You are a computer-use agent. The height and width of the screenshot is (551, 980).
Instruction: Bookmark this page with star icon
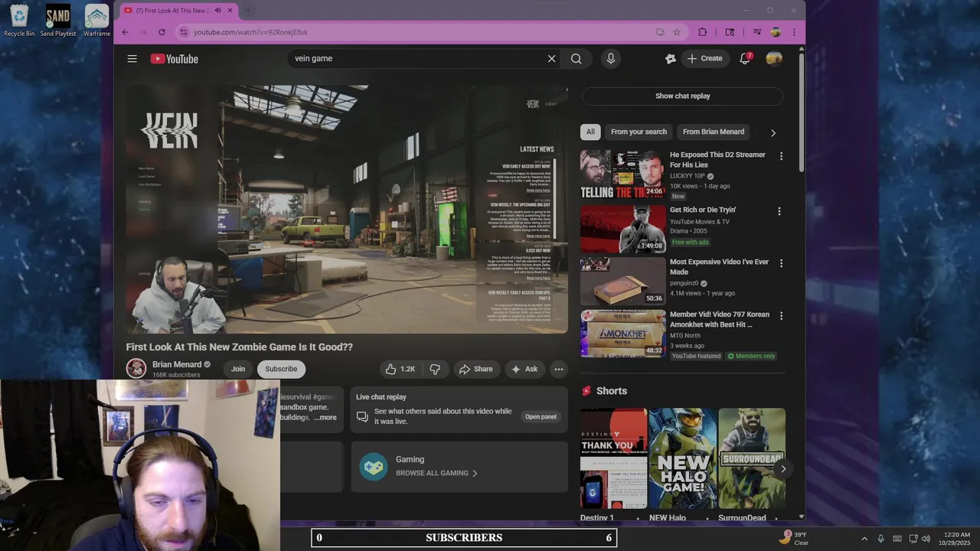(677, 32)
